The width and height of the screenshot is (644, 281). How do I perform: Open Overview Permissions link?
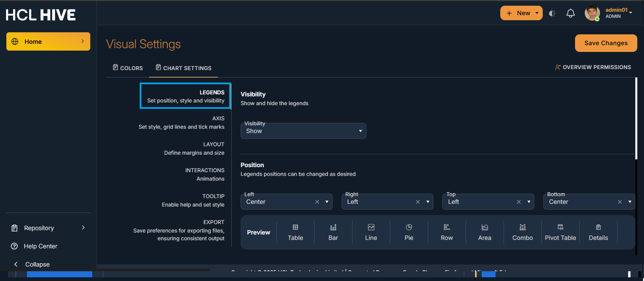tap(593, 67)
